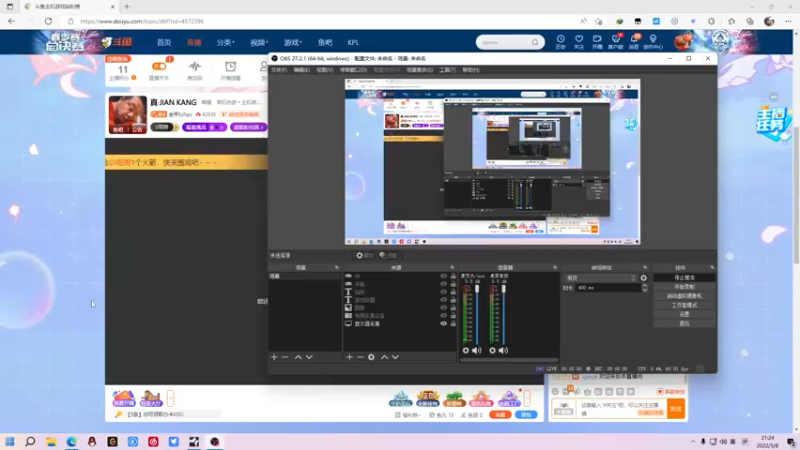Image resolution: width=800 pixels, height=450 pixels.
Task: Toggle visibility eye of the second source row
Action: 443,284
